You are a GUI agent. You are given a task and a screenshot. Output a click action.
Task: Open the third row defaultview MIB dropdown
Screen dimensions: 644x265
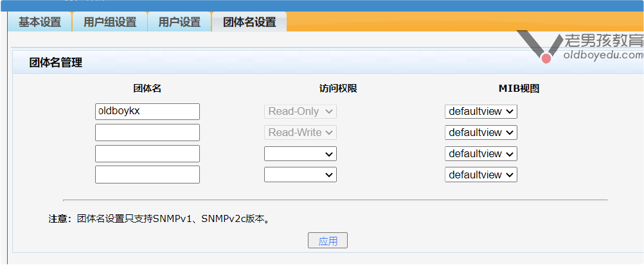(481, 154)
